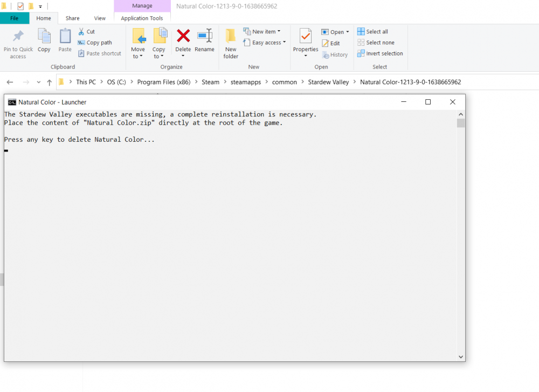The width and height of the screenshot is (539, 392).
Task: Open Properties using the checkmark icon
Action: [306, 37]
